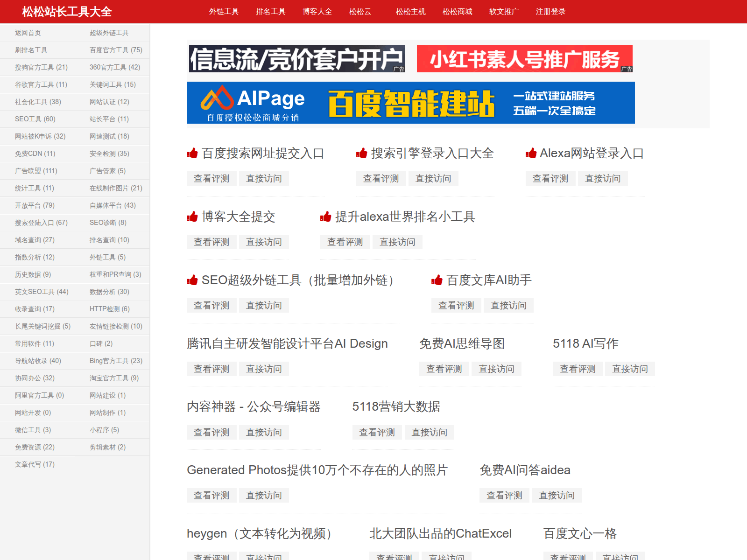The height and width of the screenshot is (560, 747).
Task: Click 直接访问 under 免费AI思维导图
Action: coord(496,369)
